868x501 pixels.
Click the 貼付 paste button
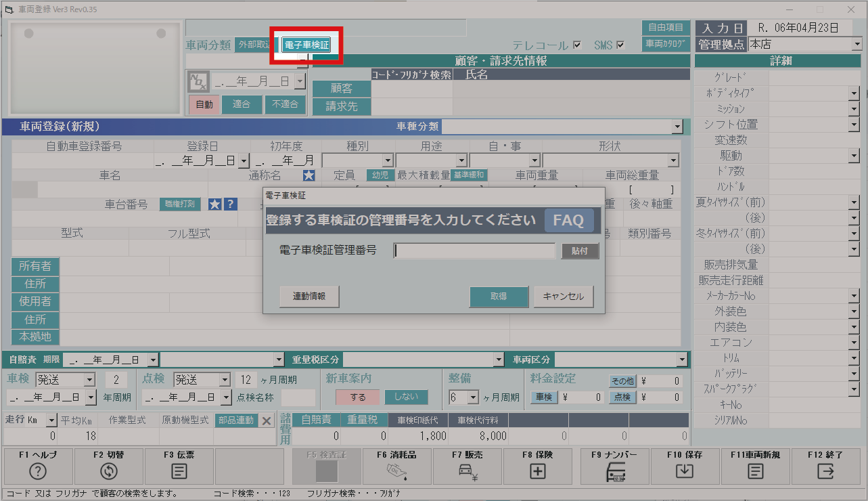tap(580, 250)
